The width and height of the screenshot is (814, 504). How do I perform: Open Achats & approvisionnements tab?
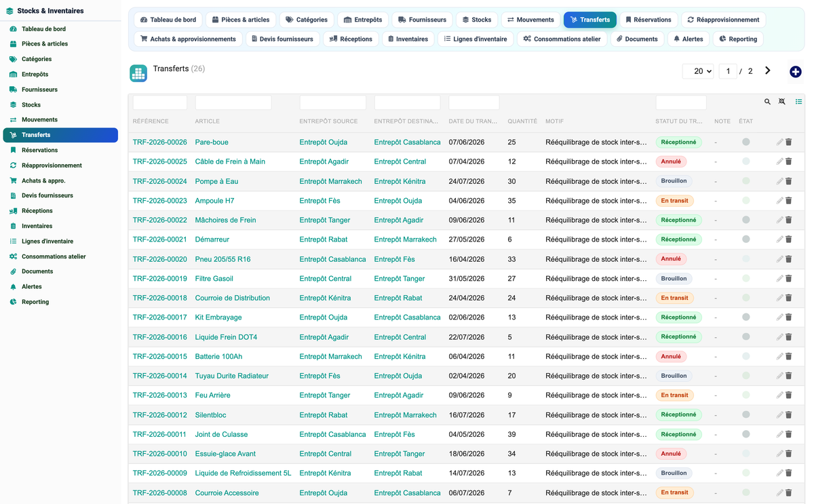click(189, 39)
